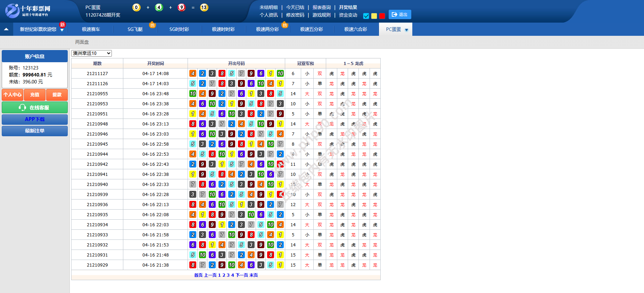Image resolution: width=644 pixels, height=293 pixels.
Task: Pick the red theme color swatch
Action: [382, 16]
